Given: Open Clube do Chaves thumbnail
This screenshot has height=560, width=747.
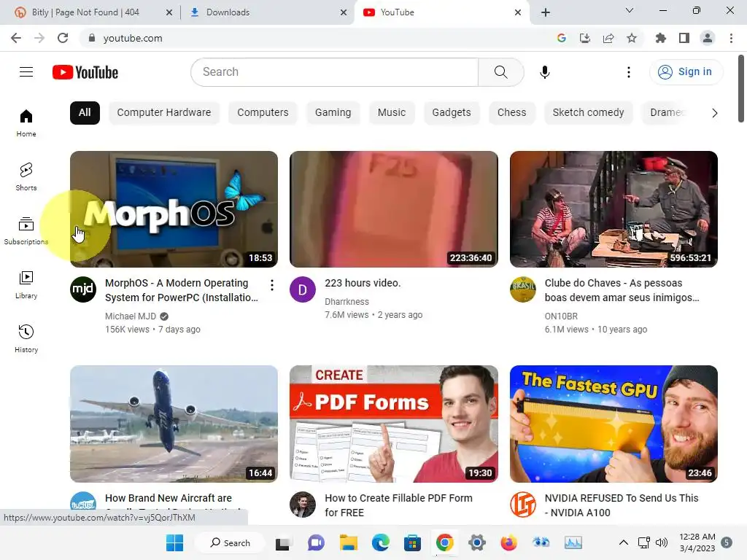Looking at the screenshot, I should click(614, 209).
